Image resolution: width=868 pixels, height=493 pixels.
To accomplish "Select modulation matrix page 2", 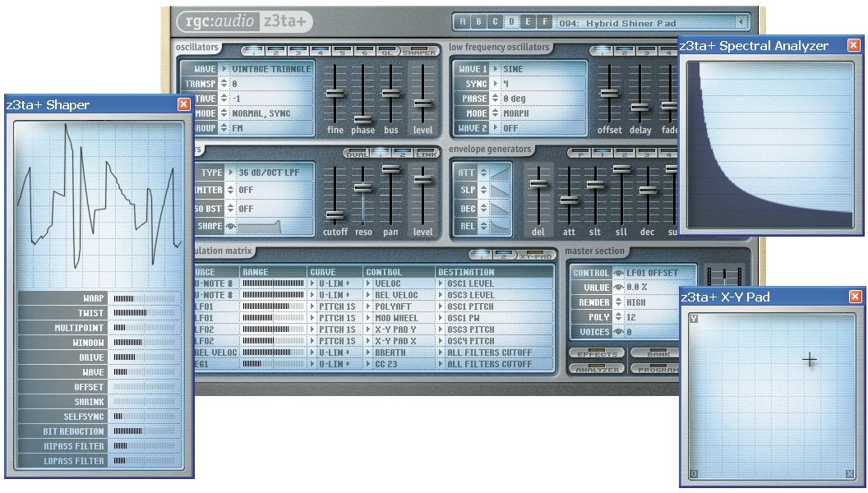I will 504,256.
